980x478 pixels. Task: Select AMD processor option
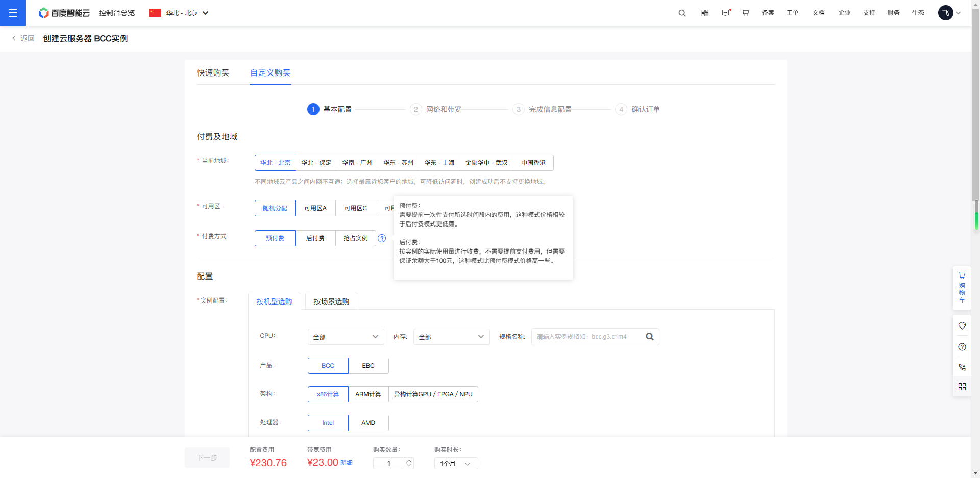[x=368, y=423]
